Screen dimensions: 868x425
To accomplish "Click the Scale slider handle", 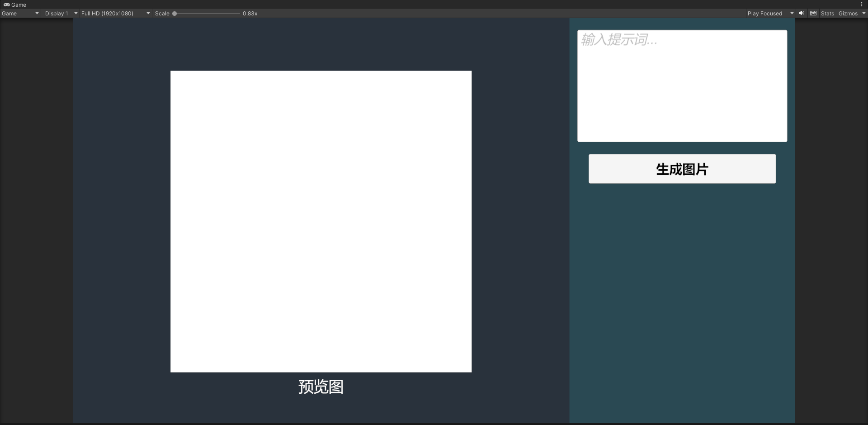I will [x=175, y=14].
